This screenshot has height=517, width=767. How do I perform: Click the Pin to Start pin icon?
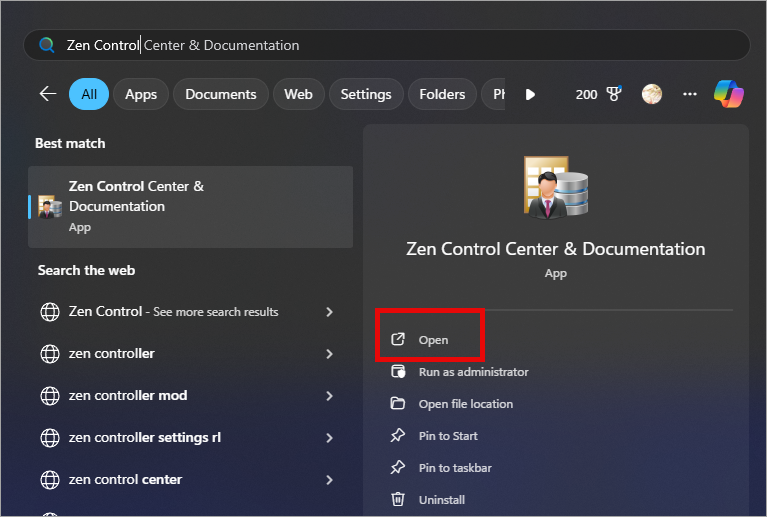coord(398,435)
